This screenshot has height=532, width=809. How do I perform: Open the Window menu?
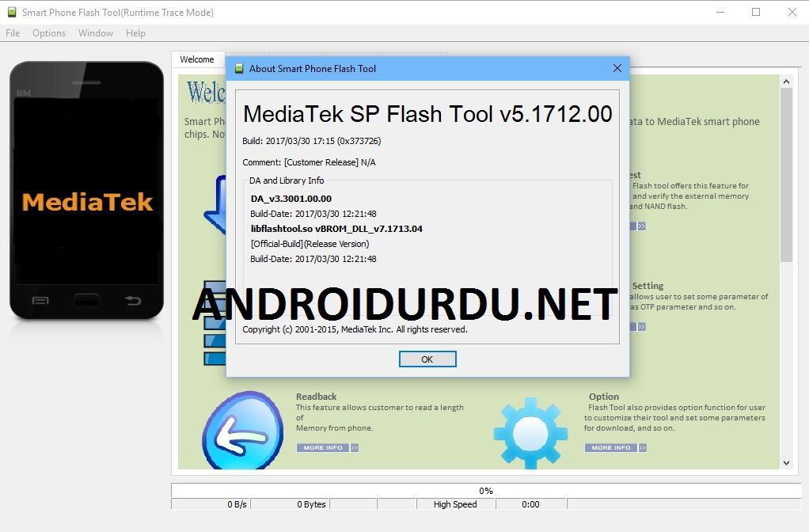click(x=96, y=33)
